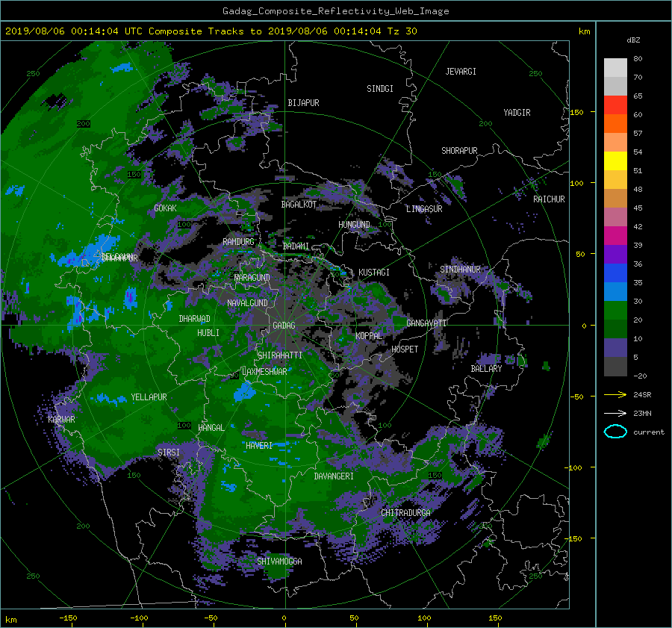
Task: Click the 80 value atop dBZ scale
Action: click(638, 59)
